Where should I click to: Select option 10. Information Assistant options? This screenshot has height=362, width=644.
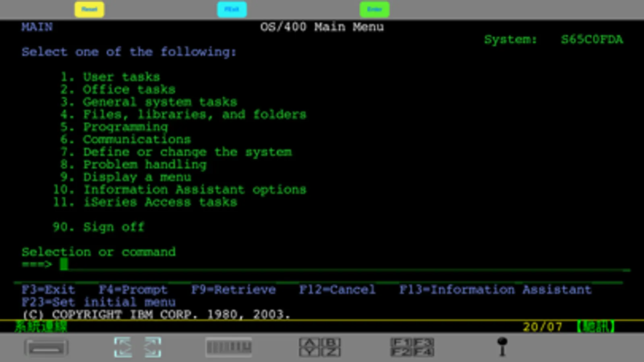point(180,189)
